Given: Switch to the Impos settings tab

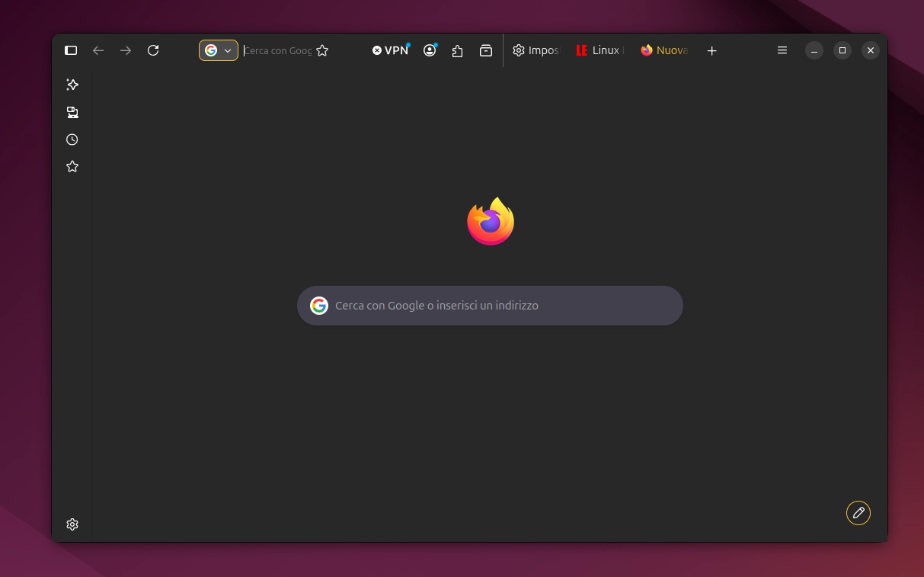Looking at the screenshot, I should pyautogui.click(x=536, y=50).
